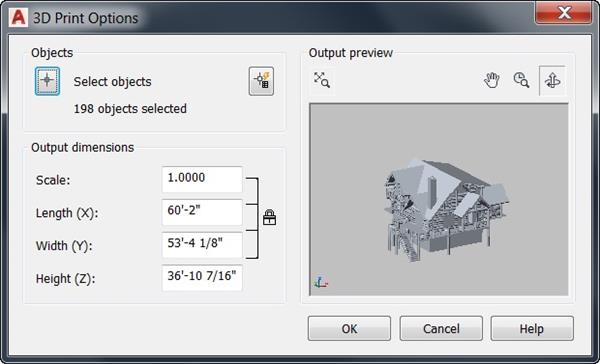Click into the Scale field
The image size is (600, 364).
tap(202, 180)
